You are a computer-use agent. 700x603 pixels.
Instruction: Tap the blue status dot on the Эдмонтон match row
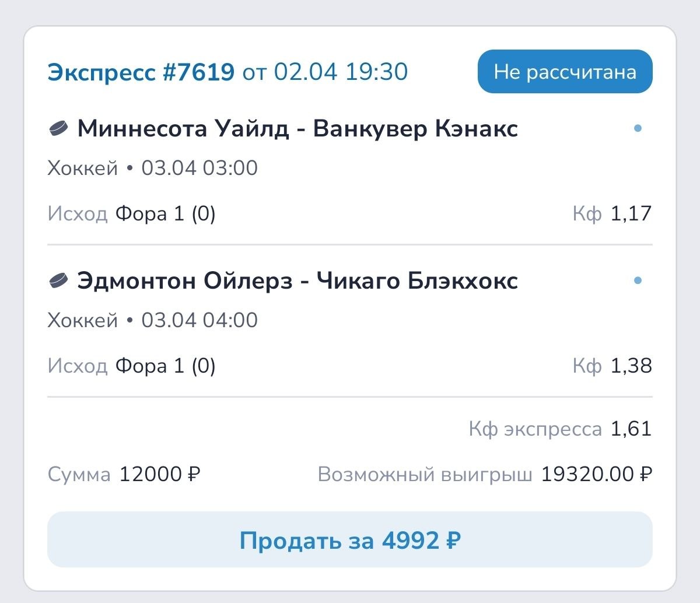pos(638,281)
